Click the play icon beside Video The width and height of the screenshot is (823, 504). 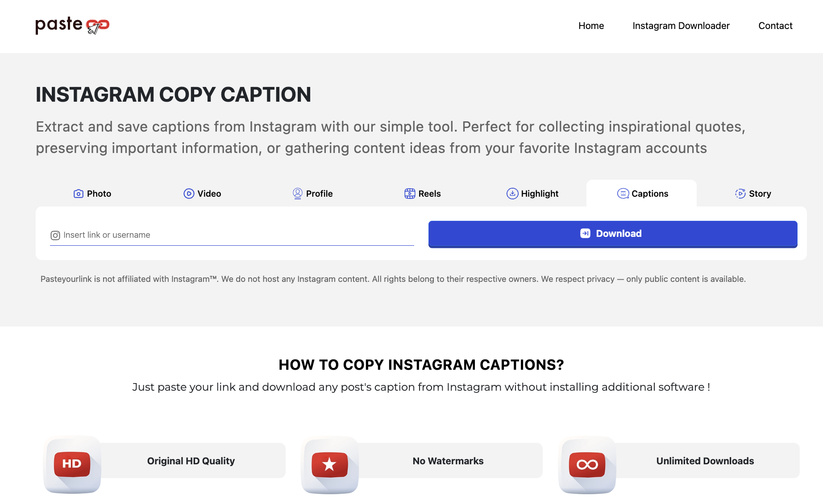pyautogui.click(x=189, y=194)
